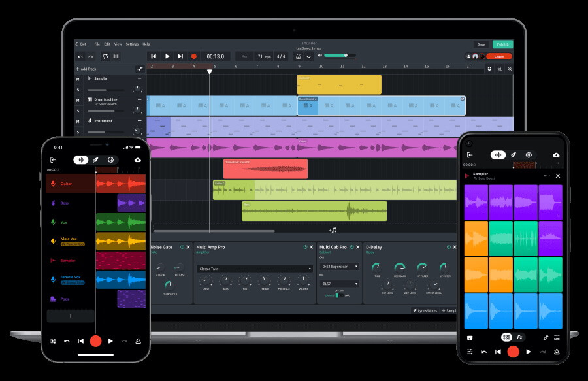
Task: Tap the record button on the right phone
Action: [514, 352]
